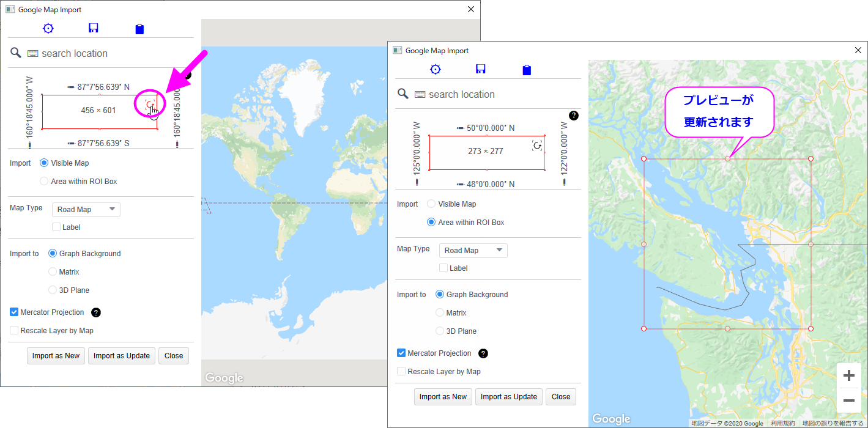Click 50°0'0.000" N latitude value
868x428 pixels.
click(x=491, y=128)
